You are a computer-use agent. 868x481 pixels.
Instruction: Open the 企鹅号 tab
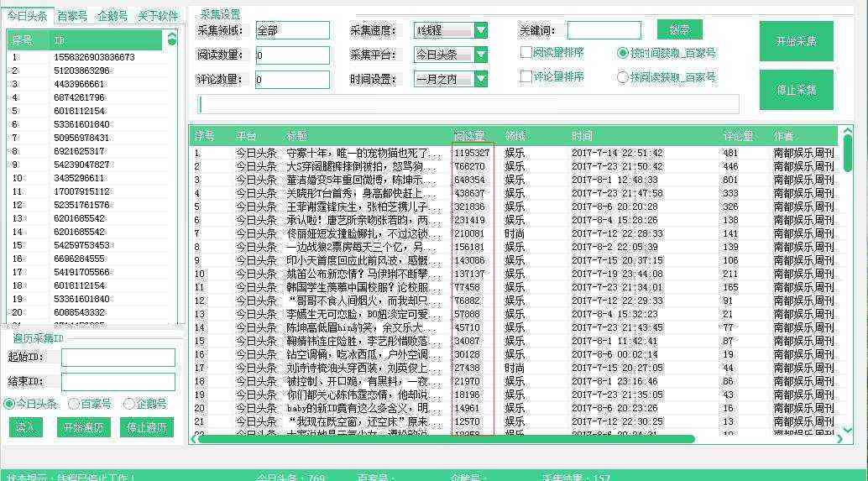(x=112, y=16)
